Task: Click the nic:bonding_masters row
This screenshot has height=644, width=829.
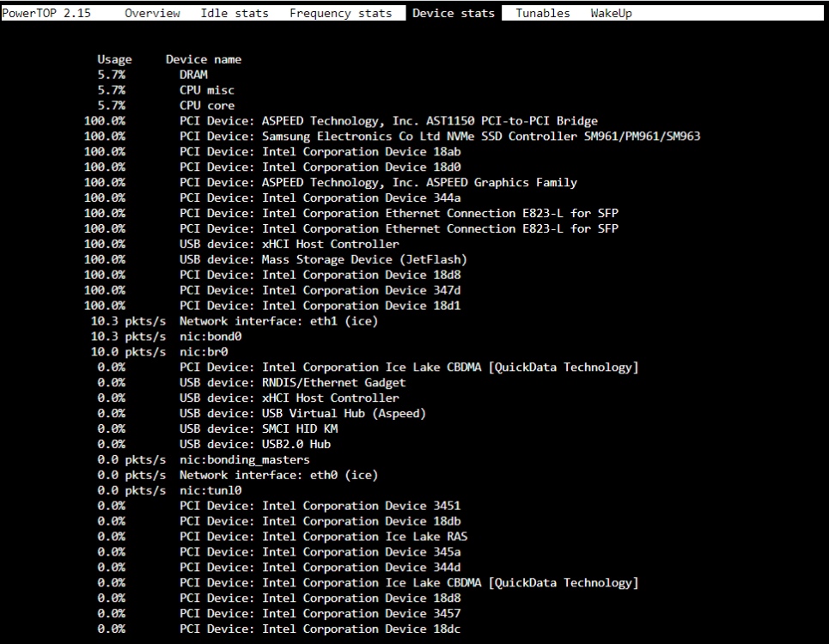Action: [x=204, y=459]
